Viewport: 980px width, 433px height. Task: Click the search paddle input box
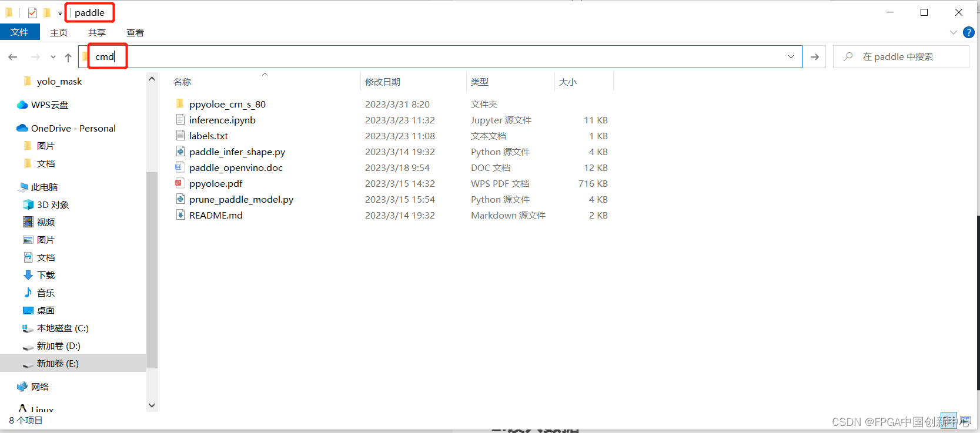tap(901, 57)
